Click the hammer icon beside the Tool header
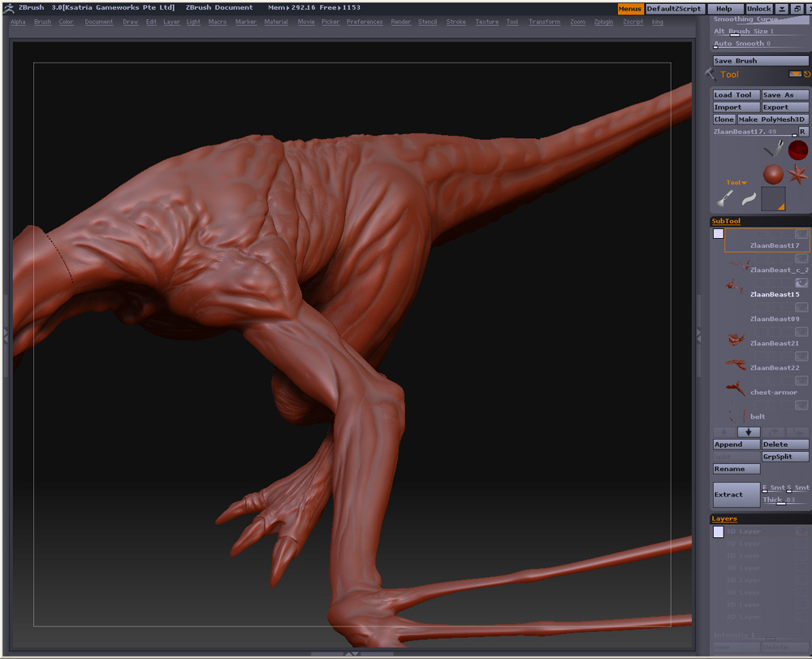The width and height of the screenshot is (812, 659). pos(710,74)
